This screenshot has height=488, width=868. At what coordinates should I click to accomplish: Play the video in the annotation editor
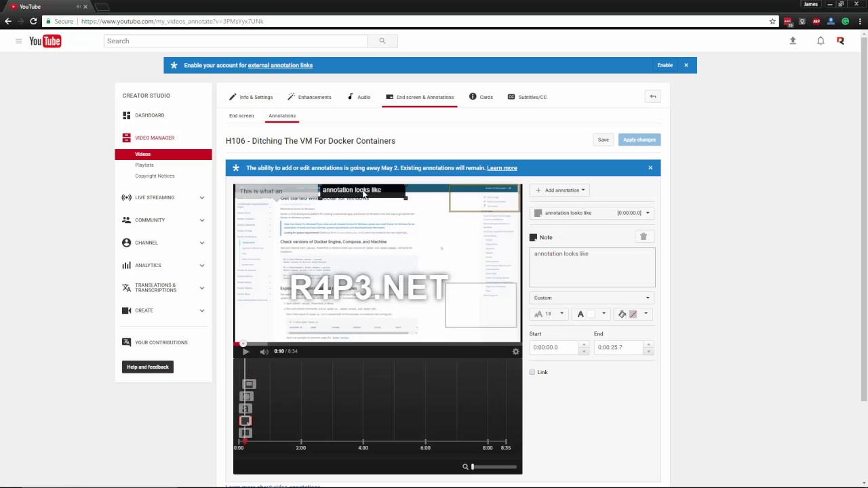(x=245, y=351)
